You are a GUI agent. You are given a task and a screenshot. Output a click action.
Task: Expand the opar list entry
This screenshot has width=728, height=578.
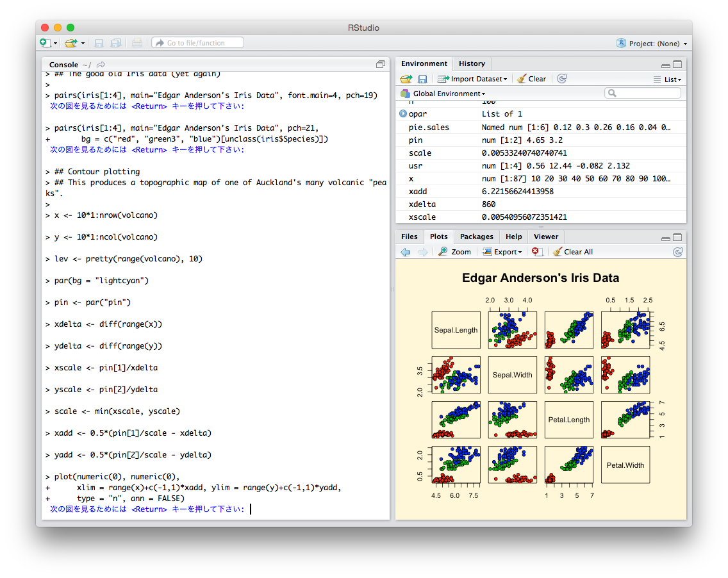403,114
